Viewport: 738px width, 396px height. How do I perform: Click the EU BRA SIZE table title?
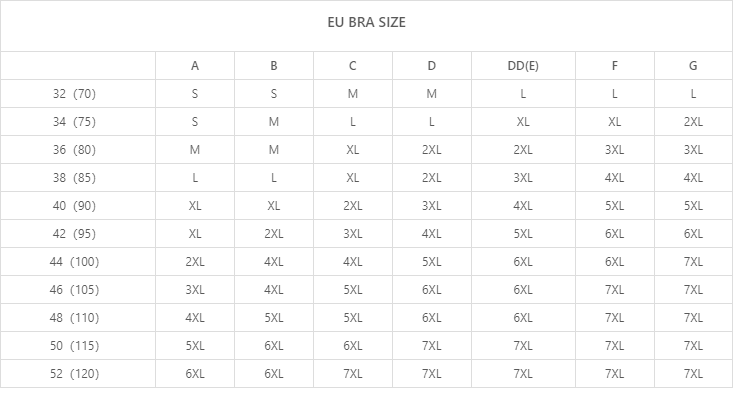click(366, 22)
